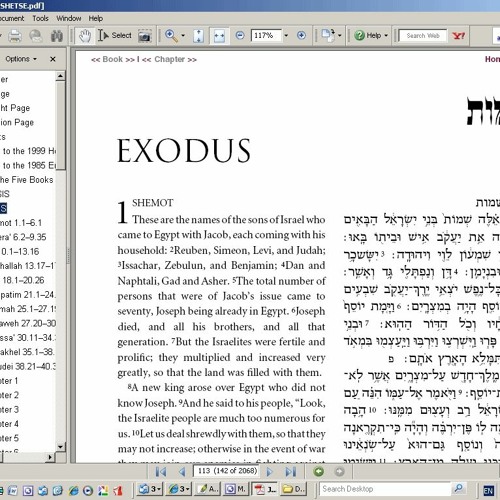
Task: Activate the Select text tool
Action: [x=115, y=35]
